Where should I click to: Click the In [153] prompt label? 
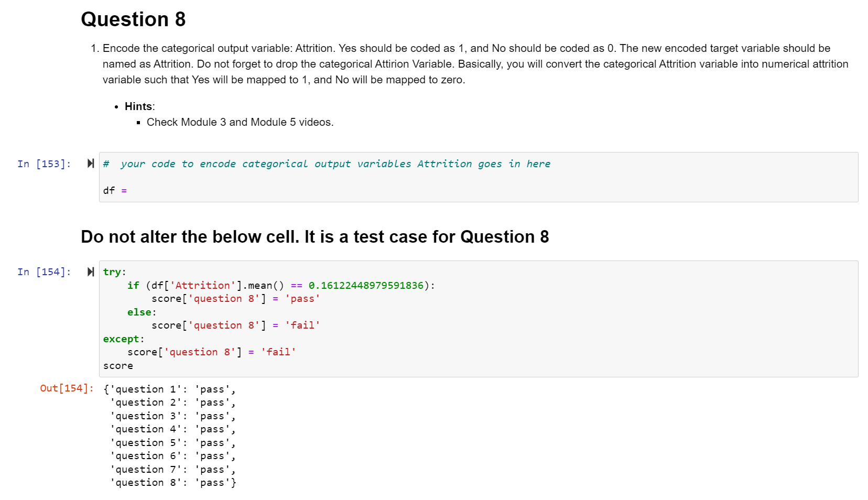point(44,164)
